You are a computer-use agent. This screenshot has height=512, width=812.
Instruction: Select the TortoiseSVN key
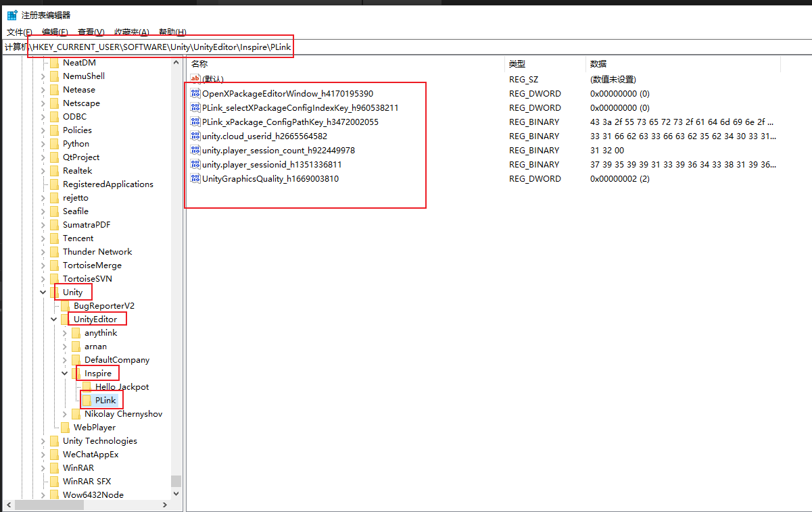tap(87, 279)
